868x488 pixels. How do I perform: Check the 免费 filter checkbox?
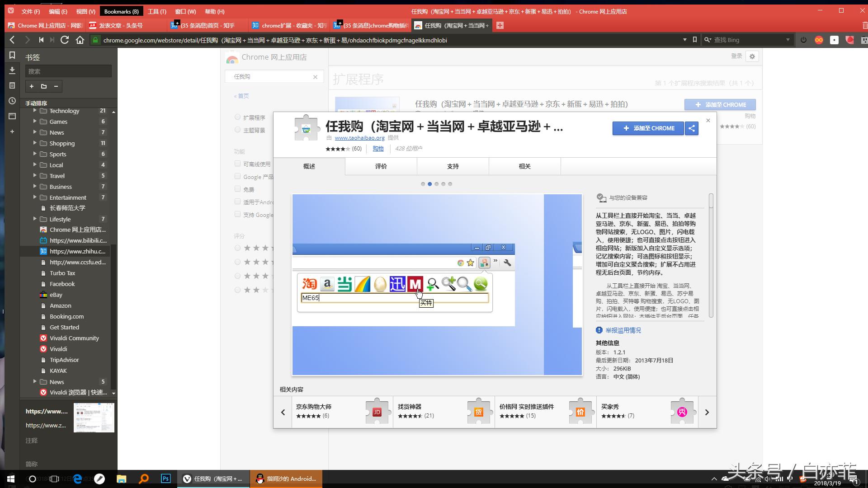point(237,189)
